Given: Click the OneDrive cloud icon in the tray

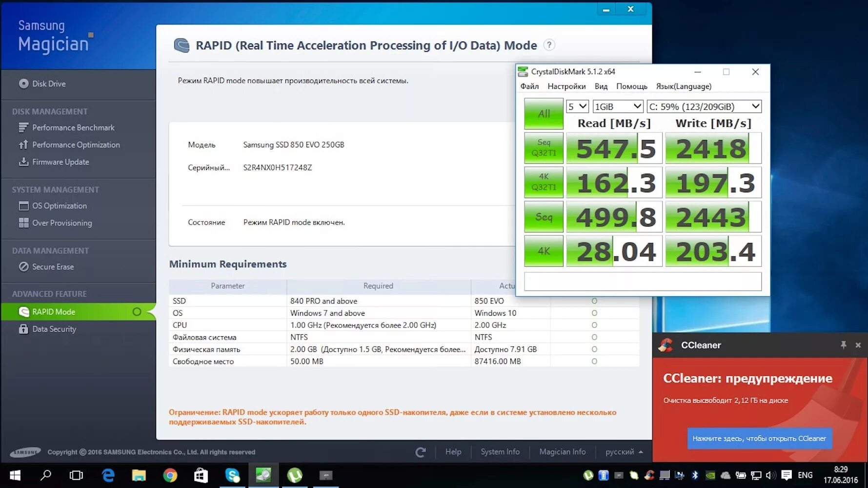Looking at the screenshot, I should point(726,475).
